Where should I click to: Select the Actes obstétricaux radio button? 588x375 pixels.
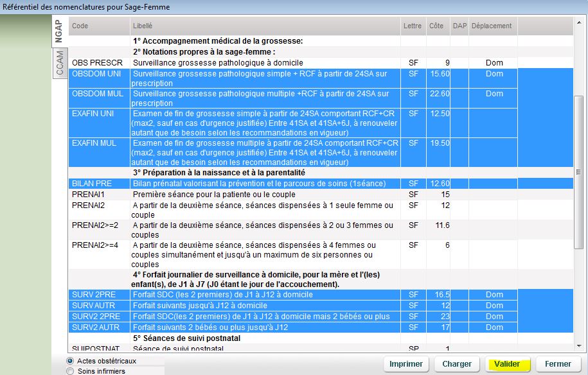coord(70,361)
